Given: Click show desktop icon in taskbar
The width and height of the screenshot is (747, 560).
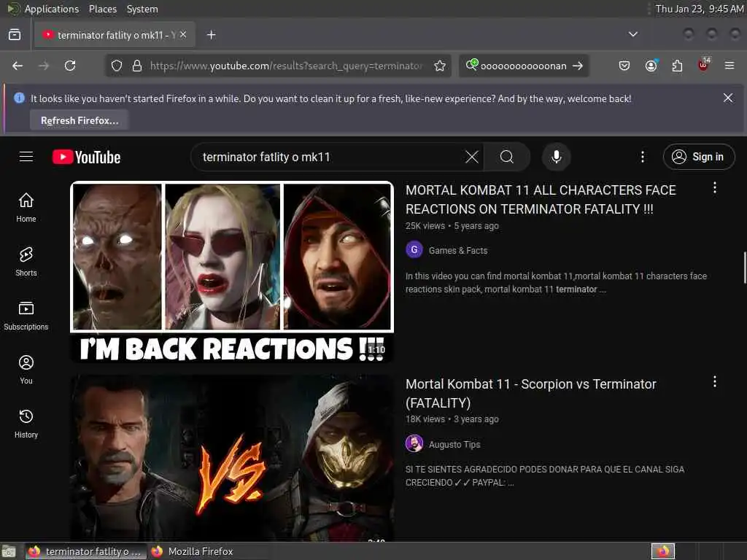Looking at the screenshot, I should coord(9,552).
